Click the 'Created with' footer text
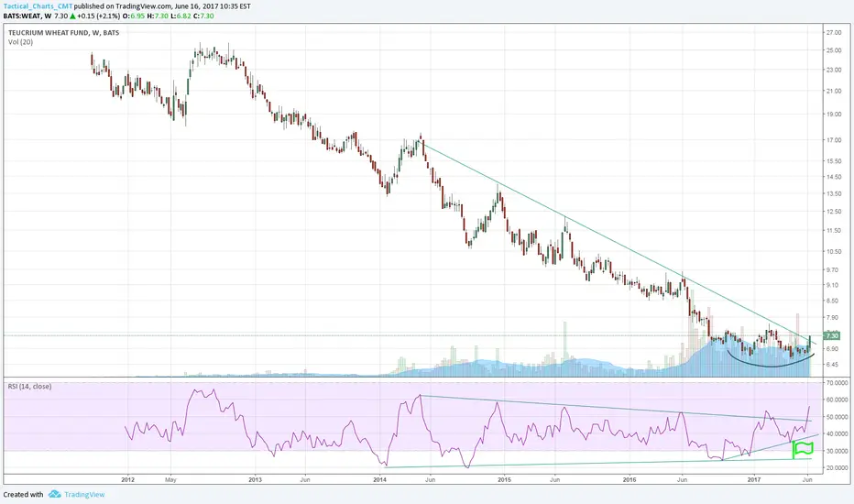854x504 pixels. (x=24, y=495)
